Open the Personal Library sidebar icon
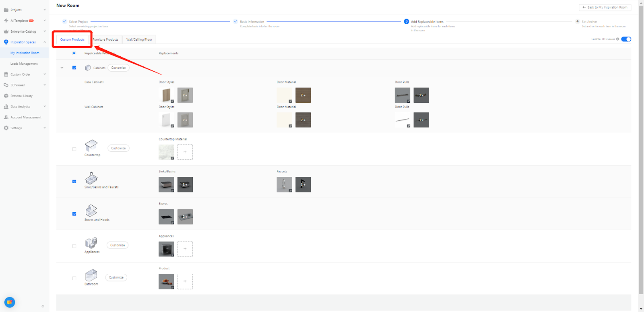This screenshot has height=312, width=644. coord(6,96)
